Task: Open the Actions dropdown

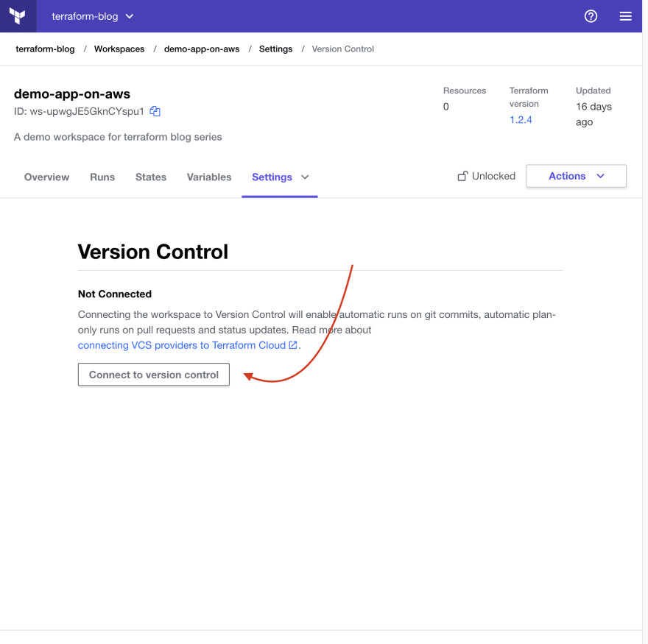Action: pyautogui.click(x=576, y=176)
